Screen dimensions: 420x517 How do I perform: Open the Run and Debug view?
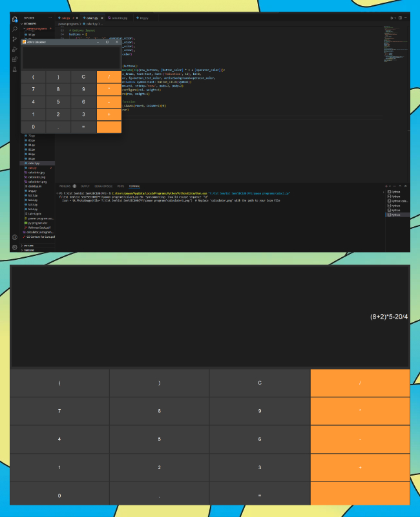coord(15,49)
